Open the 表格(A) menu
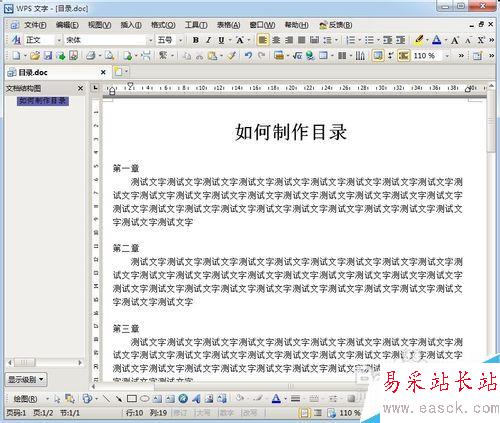 228,25
